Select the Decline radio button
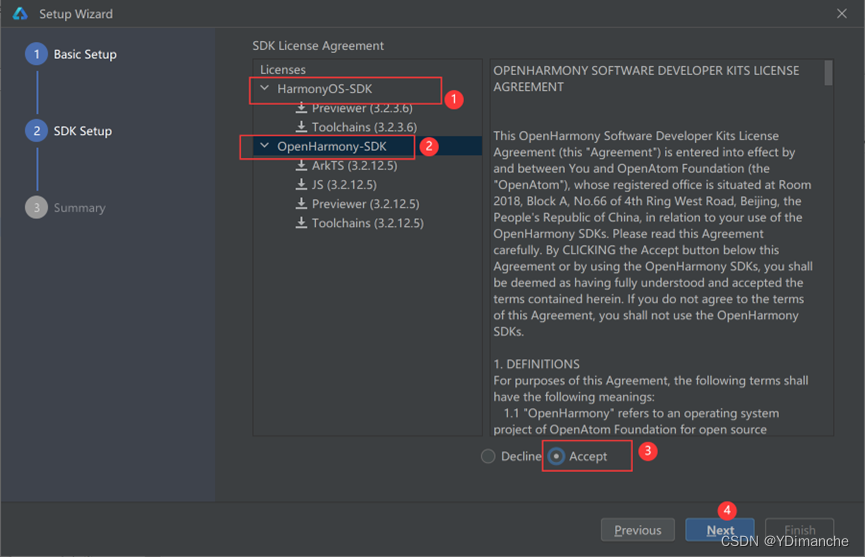The image size is (865, 557). click(x=488, y=457)
